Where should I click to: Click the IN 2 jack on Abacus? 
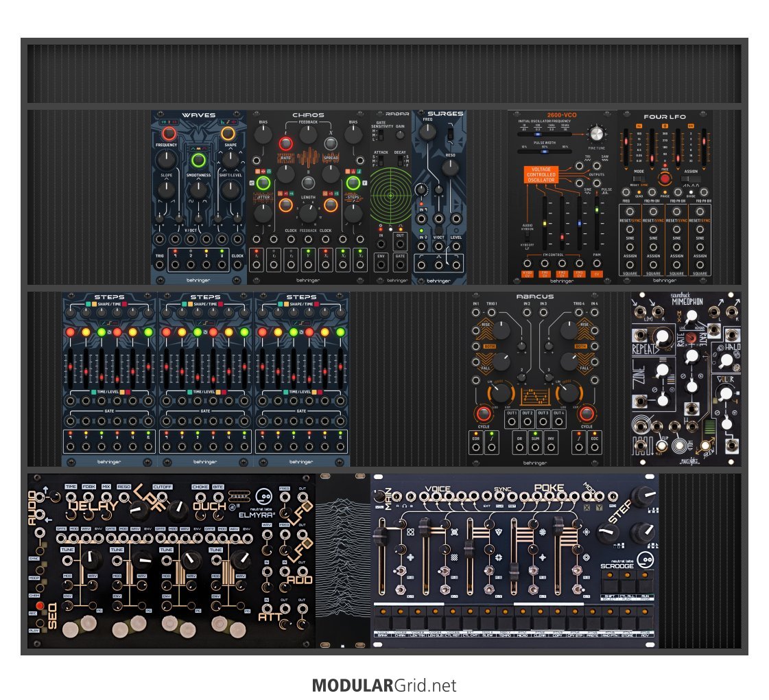(x=527, y=312)
